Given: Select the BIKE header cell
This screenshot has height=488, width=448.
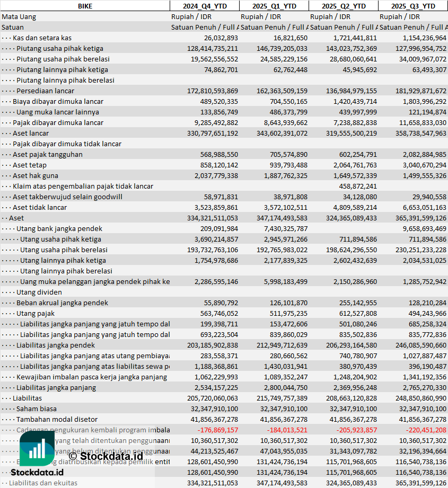Looking at the screenshot, I should coord(85,6).
